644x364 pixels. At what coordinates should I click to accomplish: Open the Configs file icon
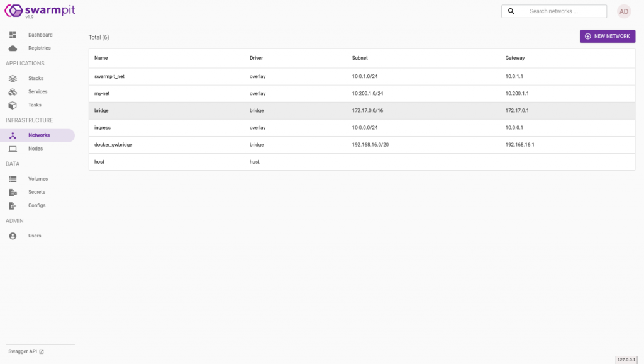13,205
